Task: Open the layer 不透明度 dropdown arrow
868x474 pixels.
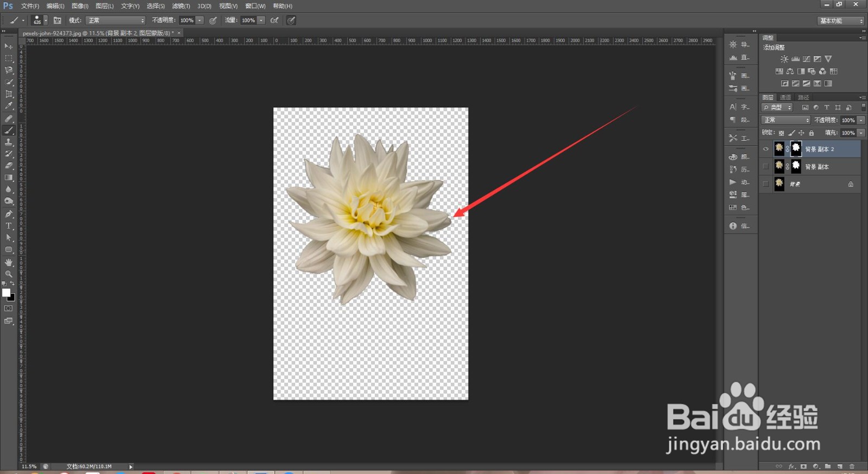Action: pos(861,120)
